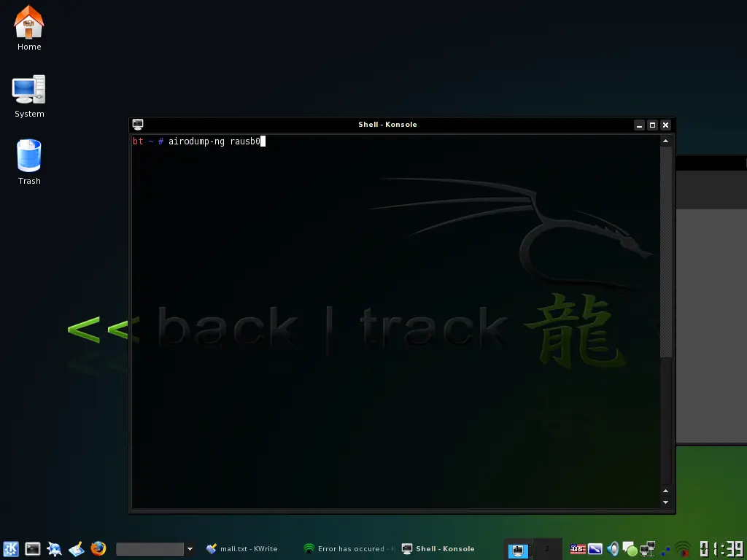Open the Home desktop icon

tap(29, 28)
